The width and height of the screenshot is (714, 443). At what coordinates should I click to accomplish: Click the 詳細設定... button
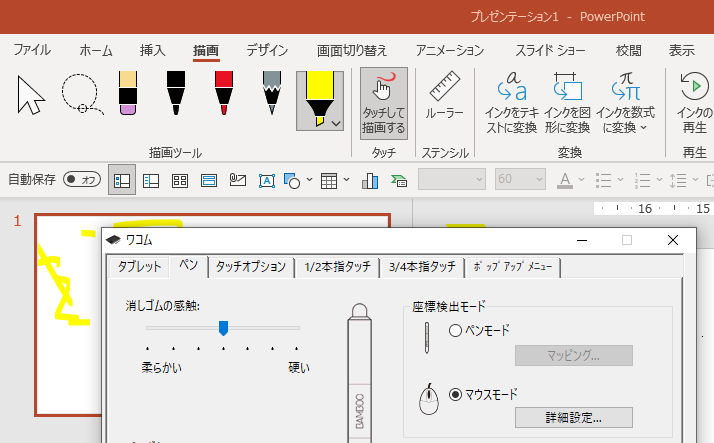pos(574,417)
